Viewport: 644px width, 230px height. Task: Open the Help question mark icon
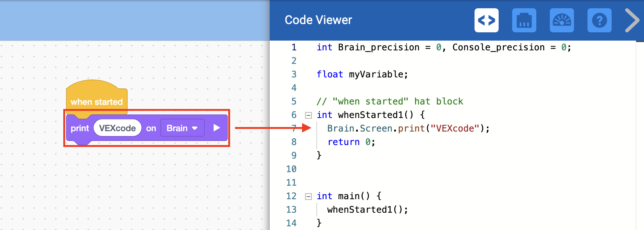pos(599,20)
